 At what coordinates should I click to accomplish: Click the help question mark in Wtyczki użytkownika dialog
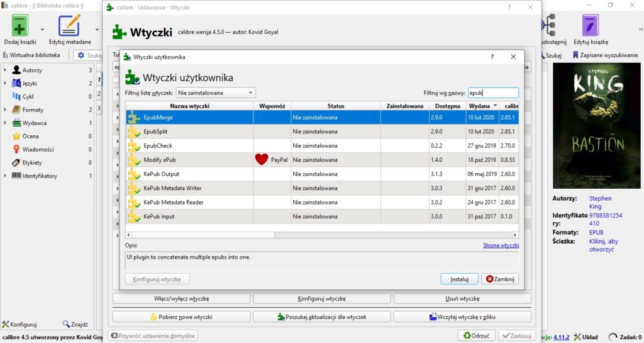[492, 57]
